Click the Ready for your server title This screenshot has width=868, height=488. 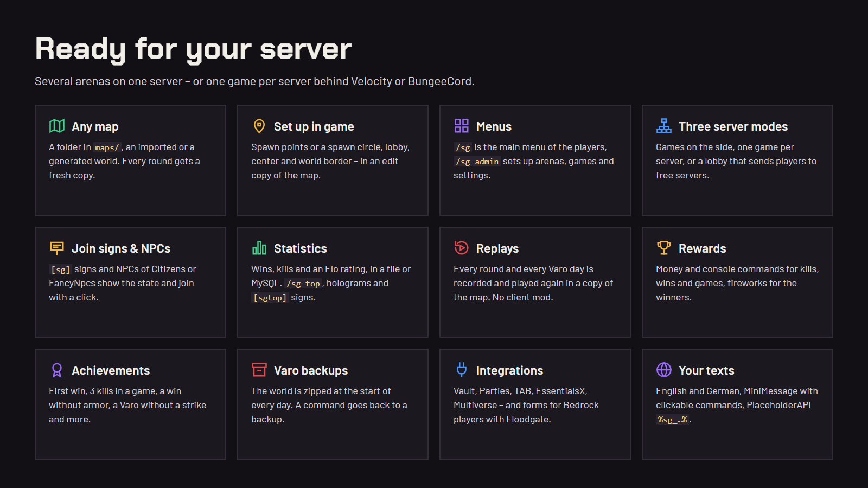[x=193, y=49]
